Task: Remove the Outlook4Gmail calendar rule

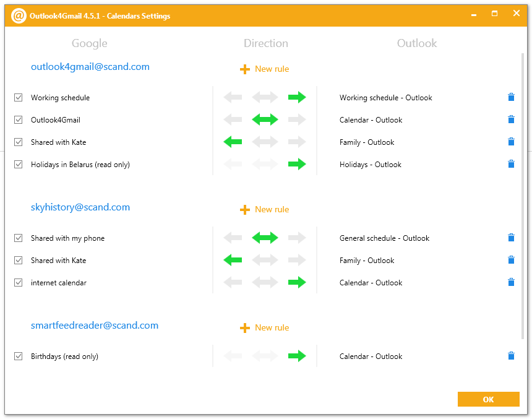Action: 511,119
